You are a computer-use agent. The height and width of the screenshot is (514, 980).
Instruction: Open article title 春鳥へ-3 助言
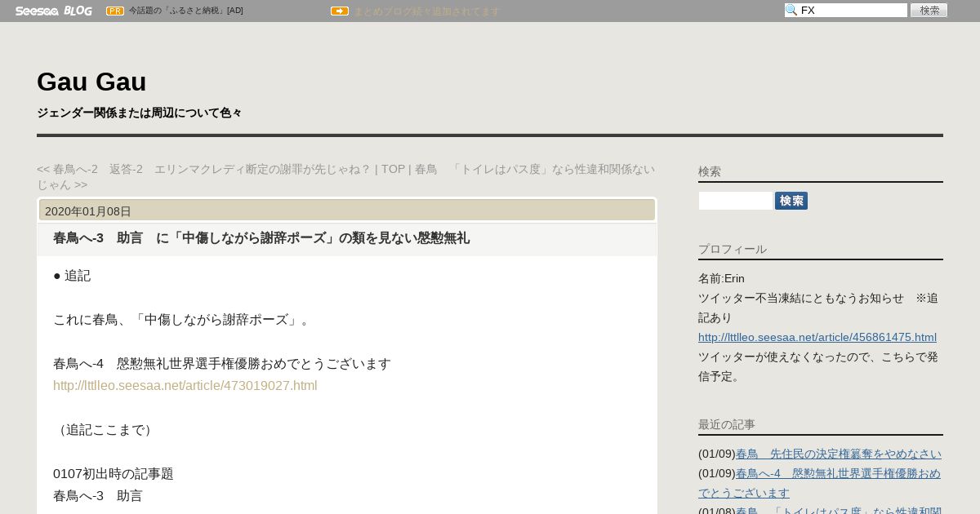point(261,238)
